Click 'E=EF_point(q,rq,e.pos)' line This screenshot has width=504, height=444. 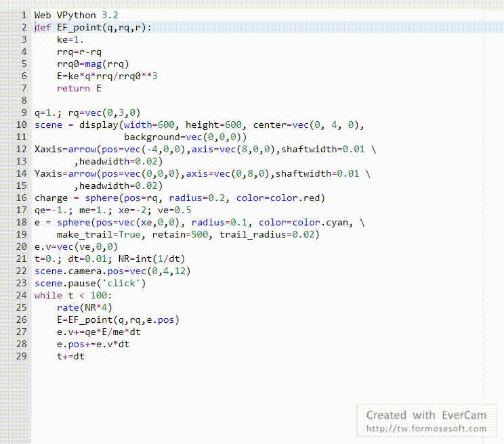[118, 320]
